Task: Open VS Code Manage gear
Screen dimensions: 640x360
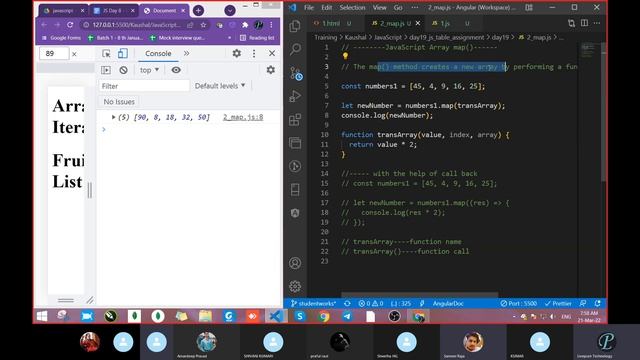Action: pyautogui.click(x=295, y=286)
